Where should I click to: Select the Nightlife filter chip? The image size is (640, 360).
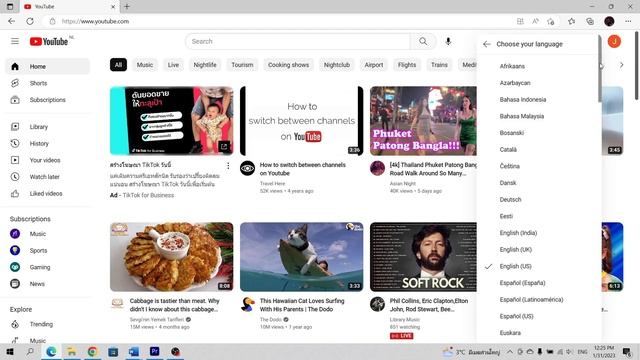click(205, 65)
